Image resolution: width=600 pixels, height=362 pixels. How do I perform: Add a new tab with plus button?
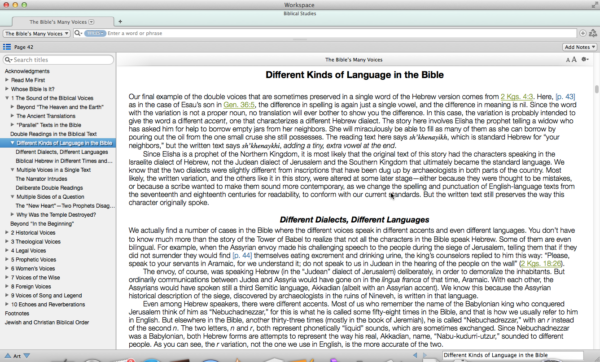(120, 21)
